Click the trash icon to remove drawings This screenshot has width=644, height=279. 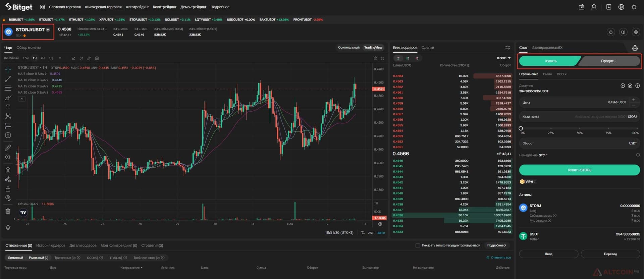point(8,211)
